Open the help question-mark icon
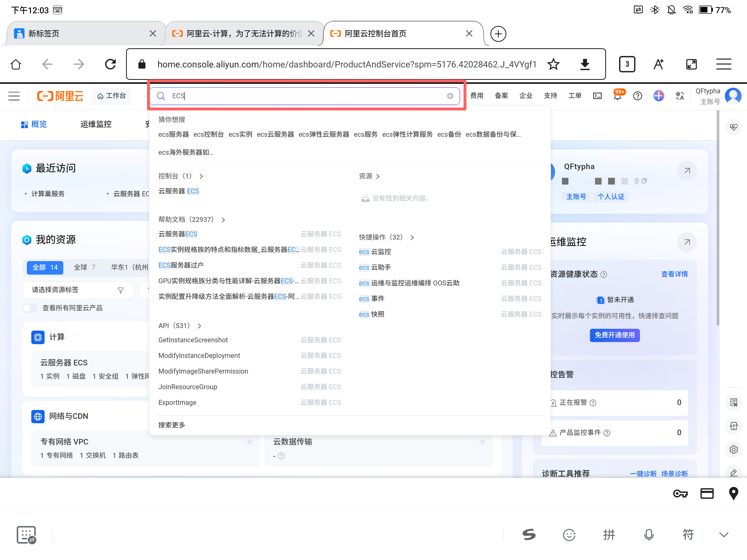 (638, 96)
